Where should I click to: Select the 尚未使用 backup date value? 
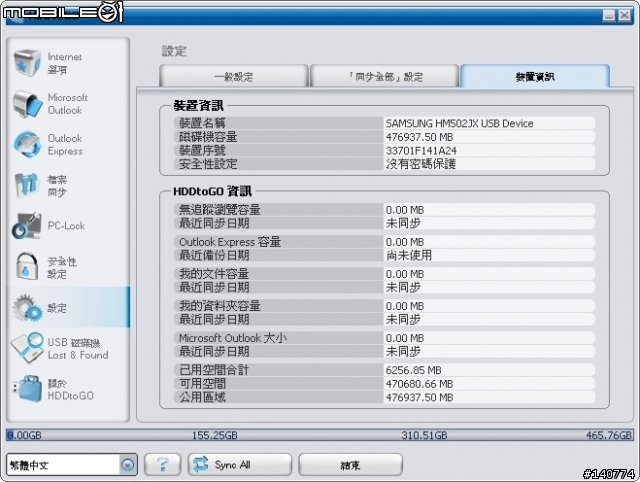coord(409,255)
